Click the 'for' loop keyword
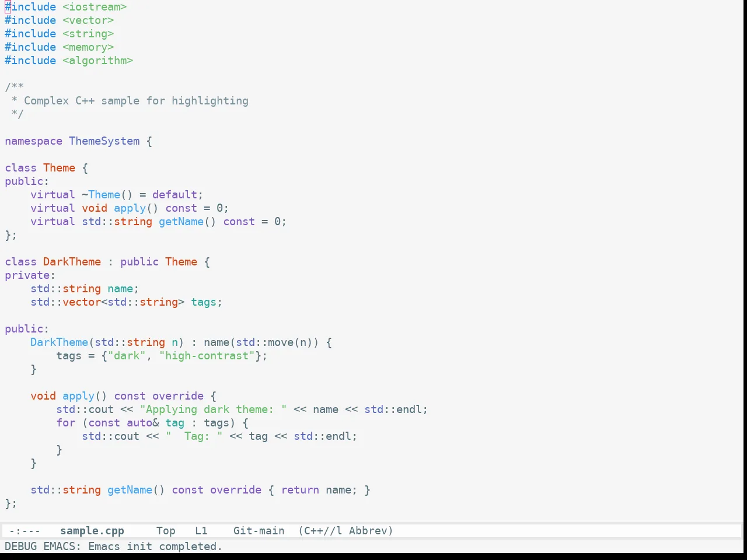The width and height of the screenshot is (747, 560). click(x=66, y=423)
